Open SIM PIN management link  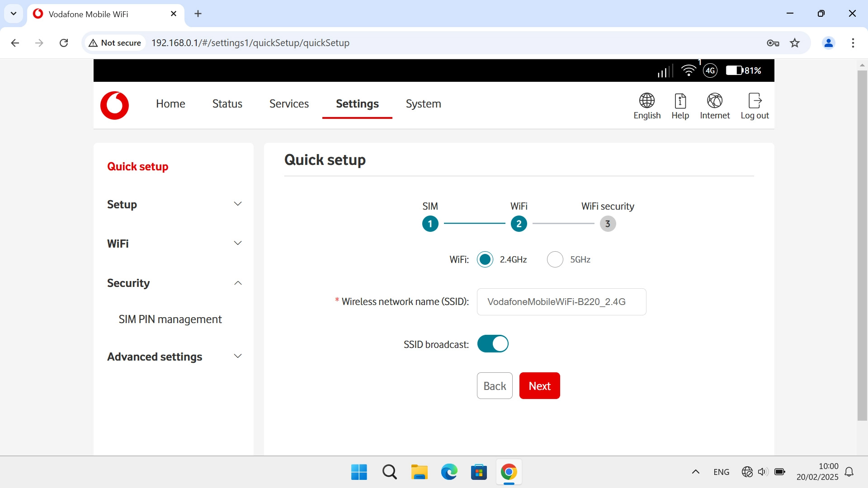coord(170,319)
